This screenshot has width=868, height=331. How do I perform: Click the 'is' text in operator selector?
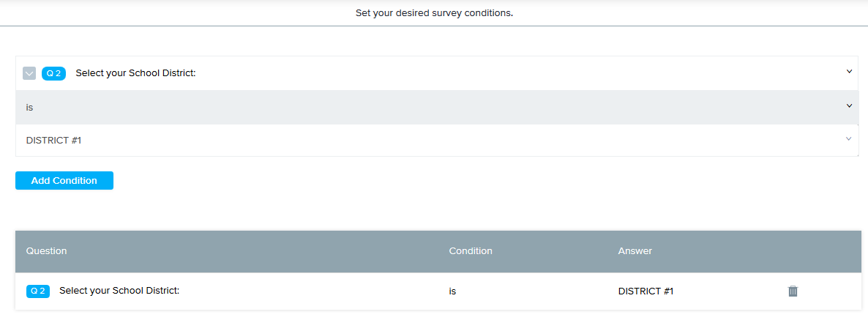point(30,107)
